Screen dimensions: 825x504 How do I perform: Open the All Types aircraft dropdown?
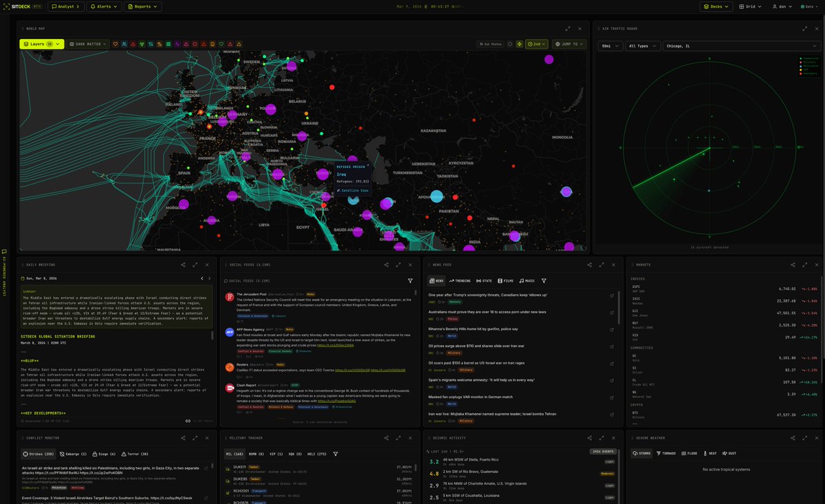click(642, 46)
